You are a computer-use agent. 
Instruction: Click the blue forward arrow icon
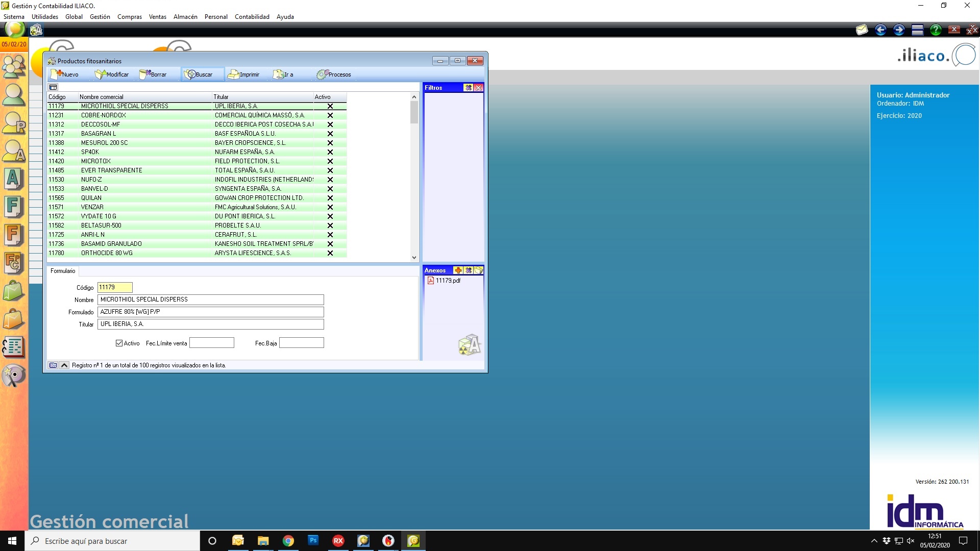click(898, 30)
